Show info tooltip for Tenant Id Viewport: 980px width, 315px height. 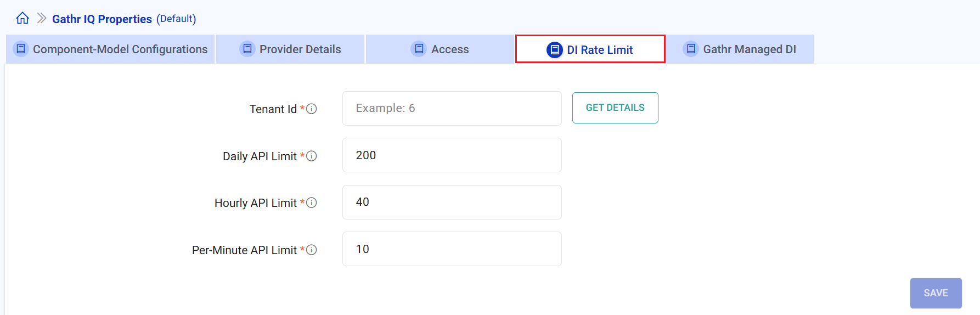[x=312, y=109]
